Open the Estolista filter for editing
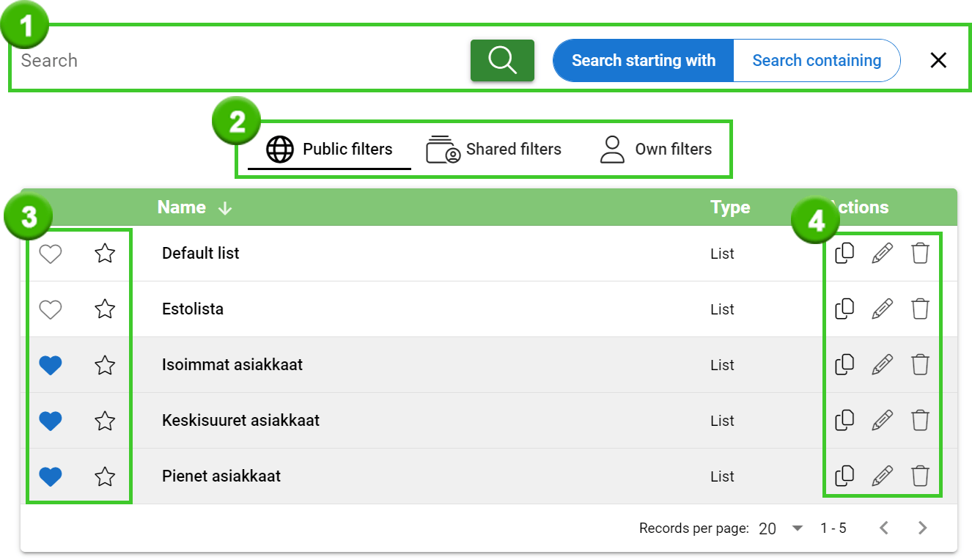Image resolution: width=972 pixels, height=560 pixels. [883, 309]
